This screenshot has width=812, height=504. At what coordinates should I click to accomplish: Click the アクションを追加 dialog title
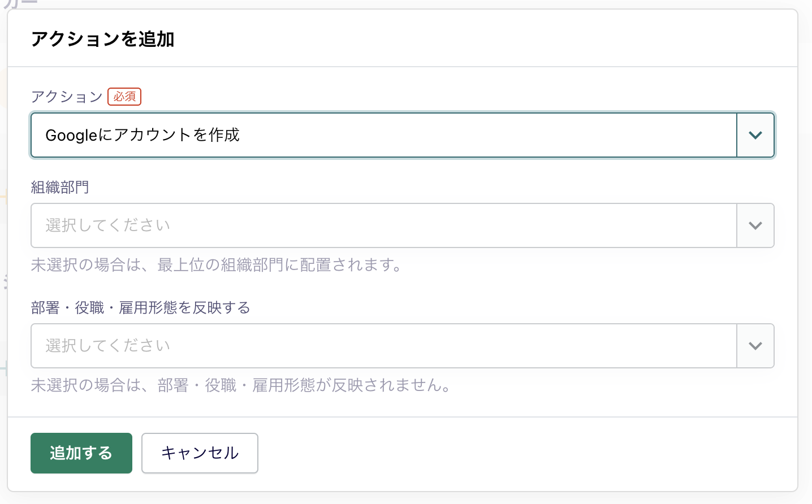tap(102, 39)
